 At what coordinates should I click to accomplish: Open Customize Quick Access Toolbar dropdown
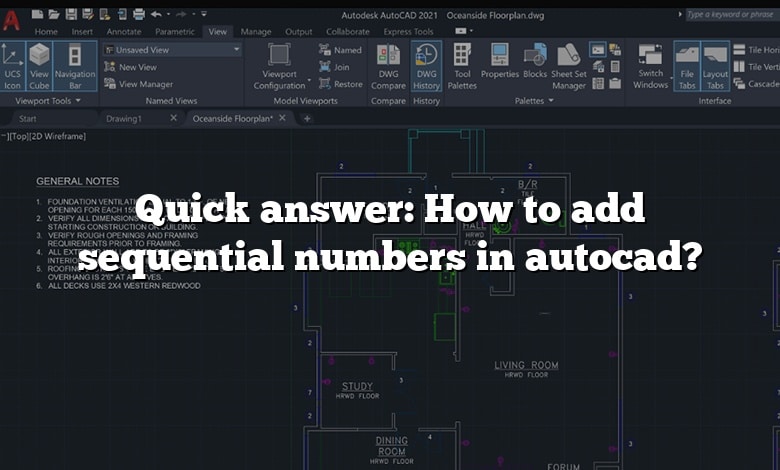(204, 14)
